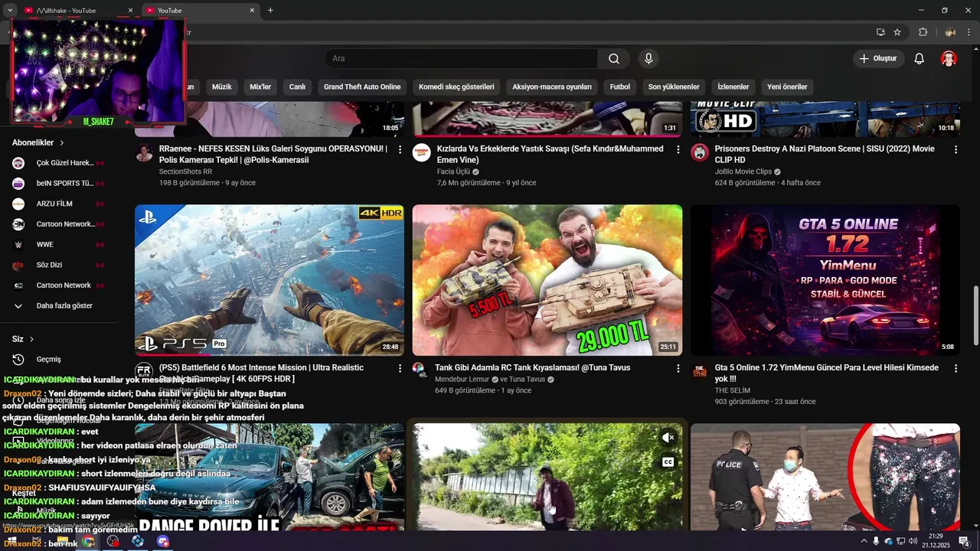Click the microphone icon in system tray
Image resolution: width=980 pixels, height=551 pixels.
876,541
